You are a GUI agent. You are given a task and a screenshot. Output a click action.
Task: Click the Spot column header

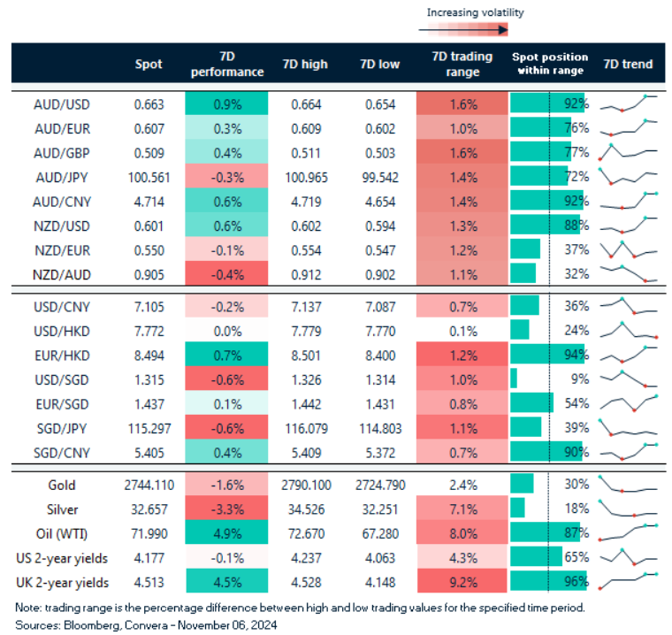149,65
